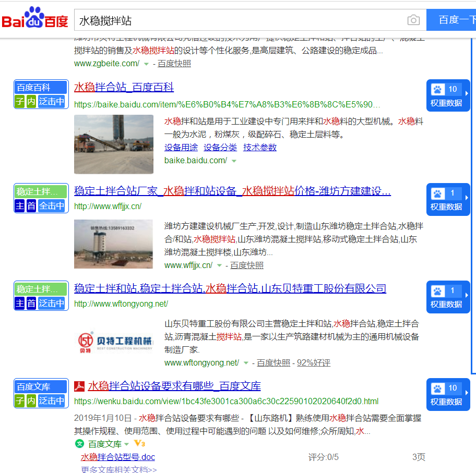Click the 内 tag under the 百度文库 badge

(31, 401)
